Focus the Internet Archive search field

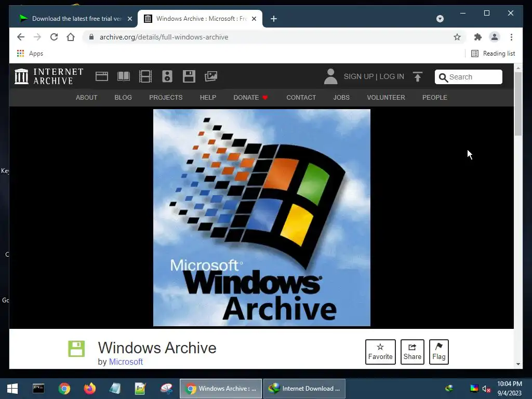click(469, 77)
